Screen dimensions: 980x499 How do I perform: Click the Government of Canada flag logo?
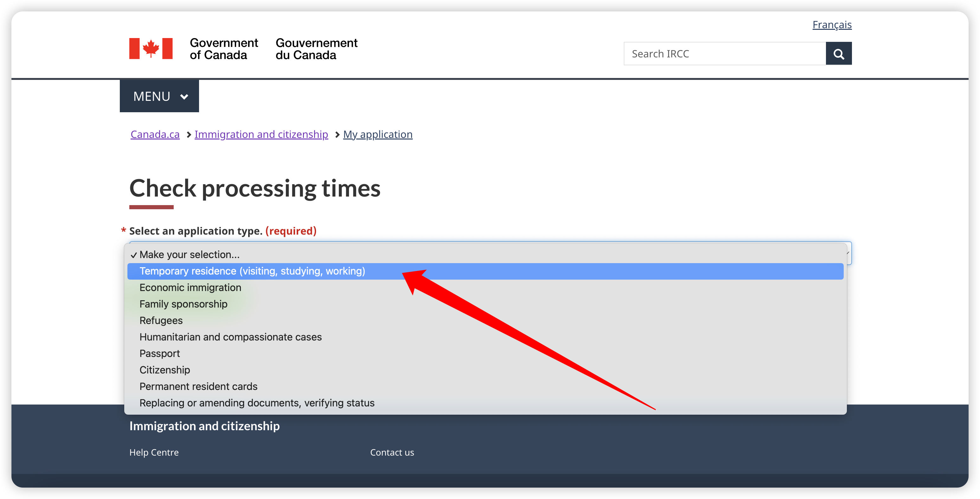151,48
